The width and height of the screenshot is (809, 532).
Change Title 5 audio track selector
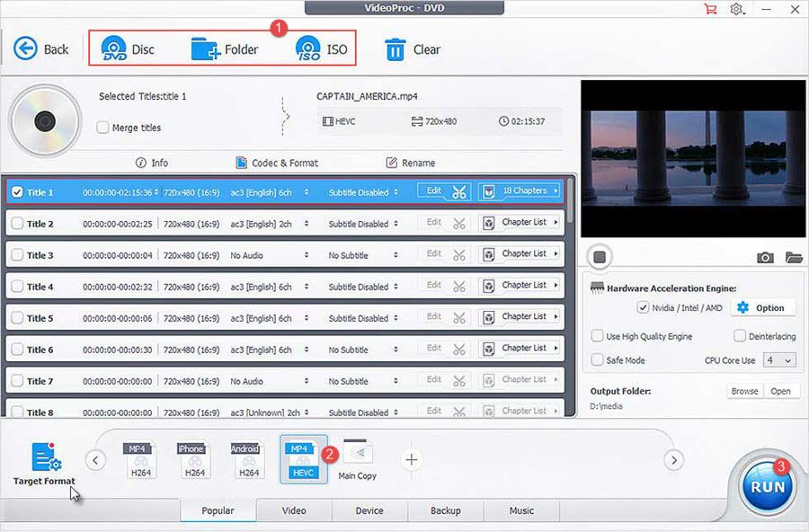click(x=307, y=318)
